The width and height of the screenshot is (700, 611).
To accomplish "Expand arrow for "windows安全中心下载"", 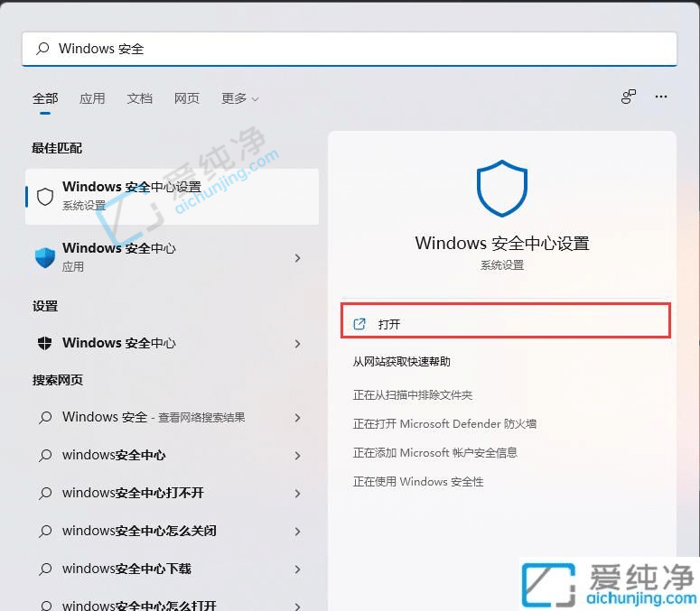I will tap(297, 569).
